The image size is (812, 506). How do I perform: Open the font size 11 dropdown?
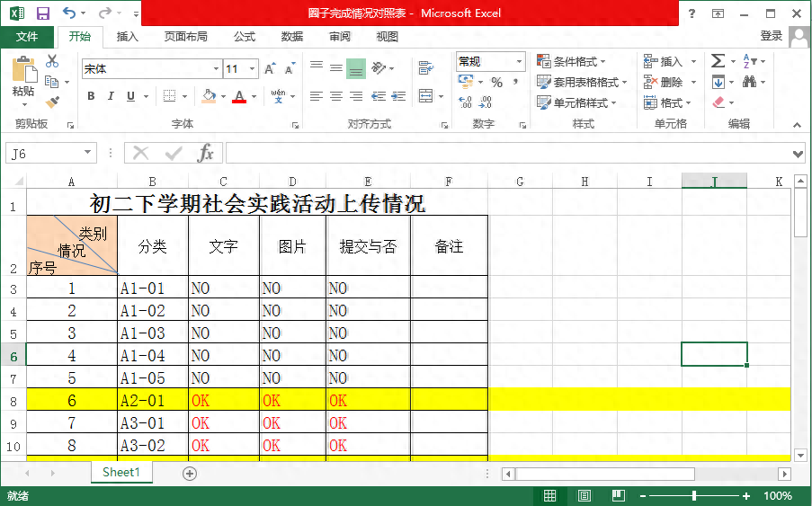[252, 68]
